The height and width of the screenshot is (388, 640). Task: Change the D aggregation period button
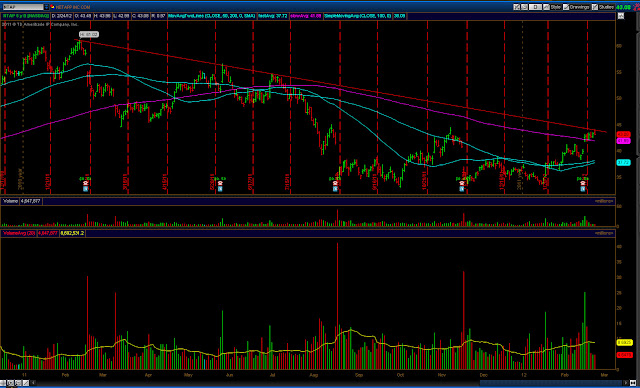(x=535, y=7)
